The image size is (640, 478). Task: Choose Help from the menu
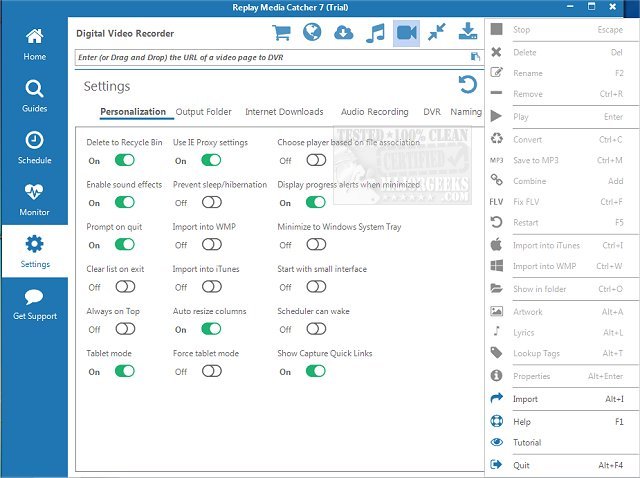562,421
